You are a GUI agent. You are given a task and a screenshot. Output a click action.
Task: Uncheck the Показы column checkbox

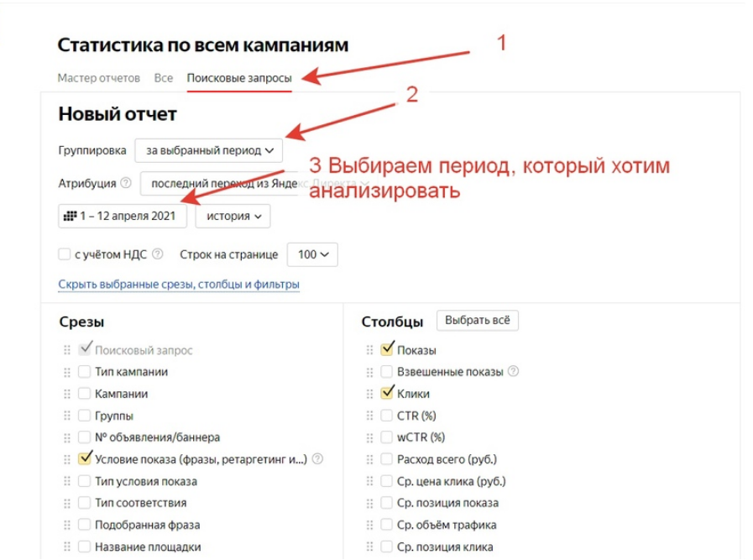point(387,349)
